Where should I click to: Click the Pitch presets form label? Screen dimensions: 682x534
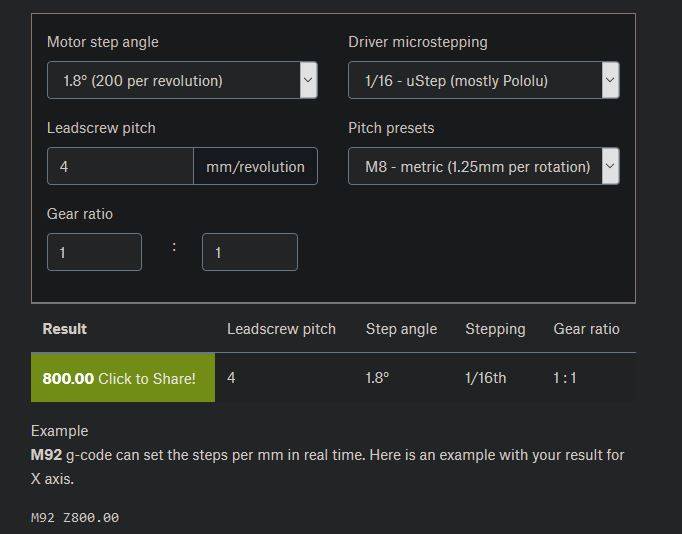click(391, 128)
